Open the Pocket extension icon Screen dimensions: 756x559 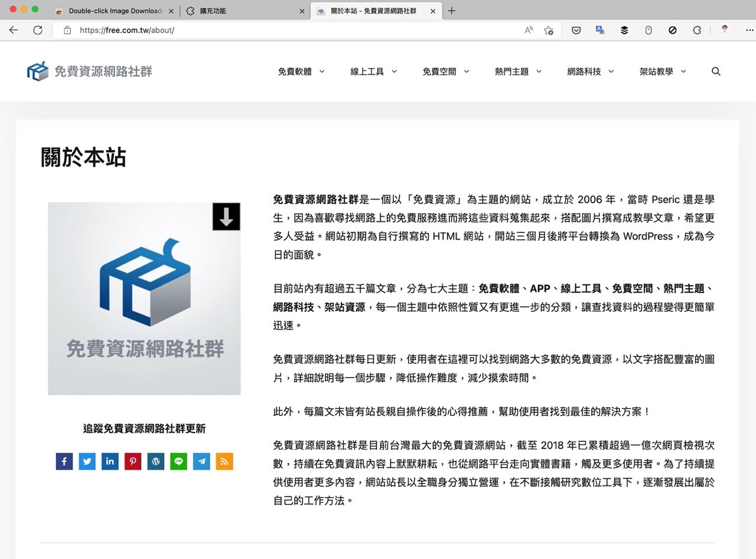tap(576, 30)
